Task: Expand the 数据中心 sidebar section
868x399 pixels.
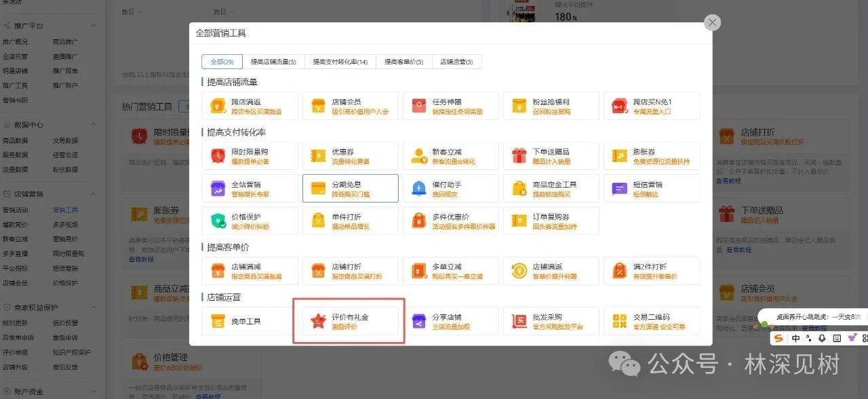Action: click(28, 125)
